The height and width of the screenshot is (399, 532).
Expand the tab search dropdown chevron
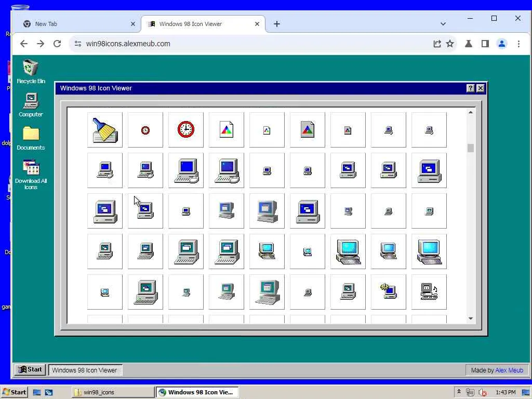tap(443, 24)
